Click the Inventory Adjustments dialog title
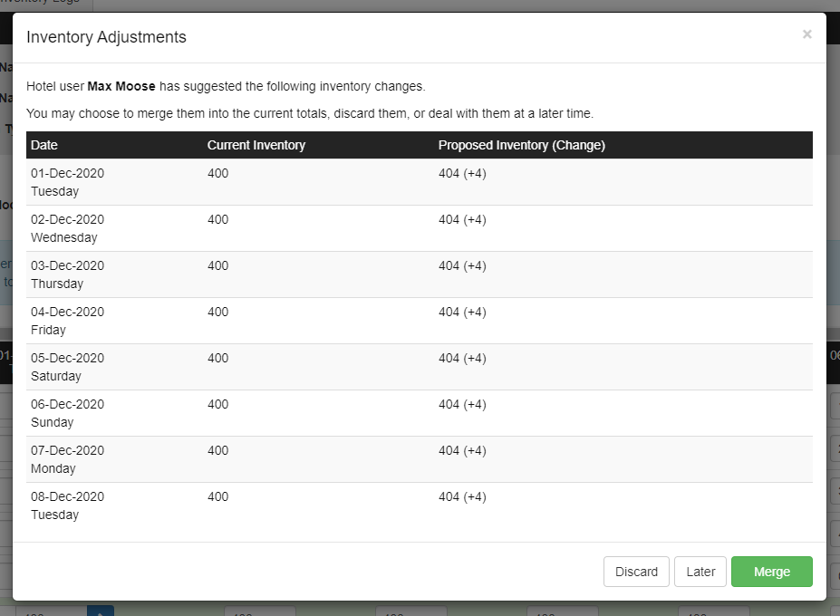 (x=106, y=37)
